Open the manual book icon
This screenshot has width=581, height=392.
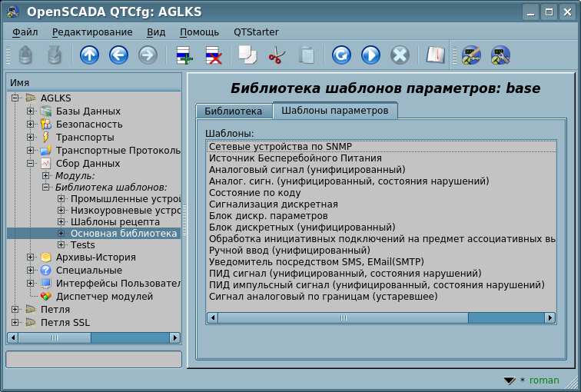[x=435, y=55]
